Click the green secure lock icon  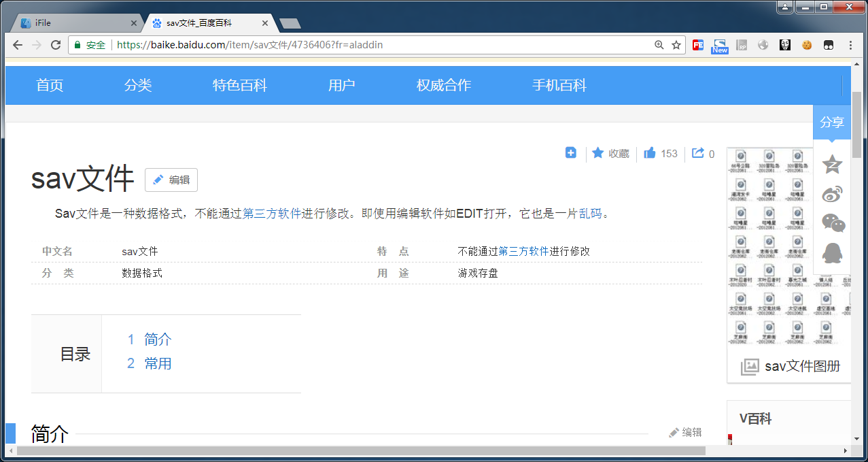[x=77, y=45]
